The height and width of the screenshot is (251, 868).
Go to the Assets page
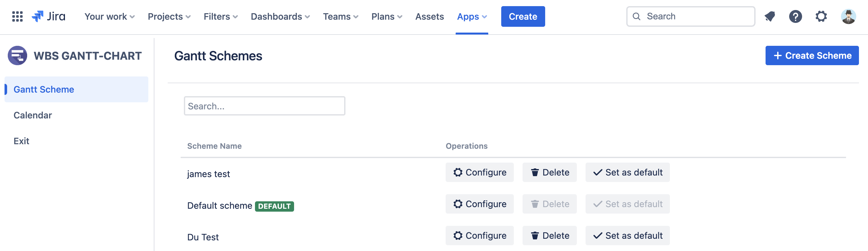pos(429,16)
